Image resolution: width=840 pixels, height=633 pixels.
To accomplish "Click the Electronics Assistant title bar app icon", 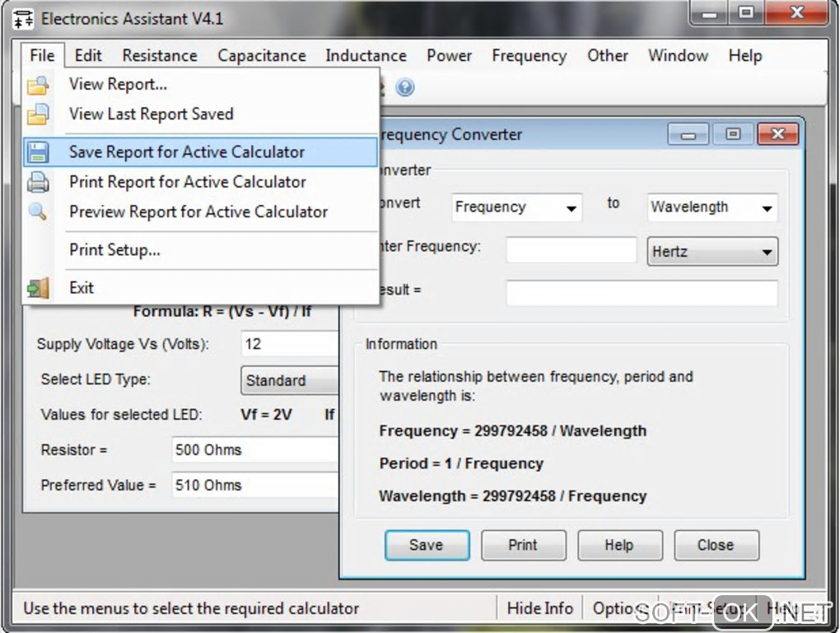I will point(22,19).
